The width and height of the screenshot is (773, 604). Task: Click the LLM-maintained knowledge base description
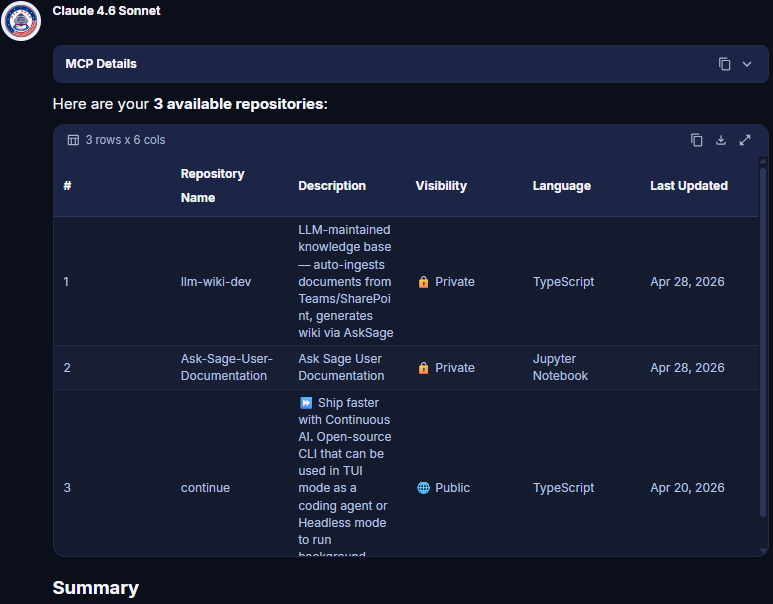pyautogui.click(x=346, y=281)
